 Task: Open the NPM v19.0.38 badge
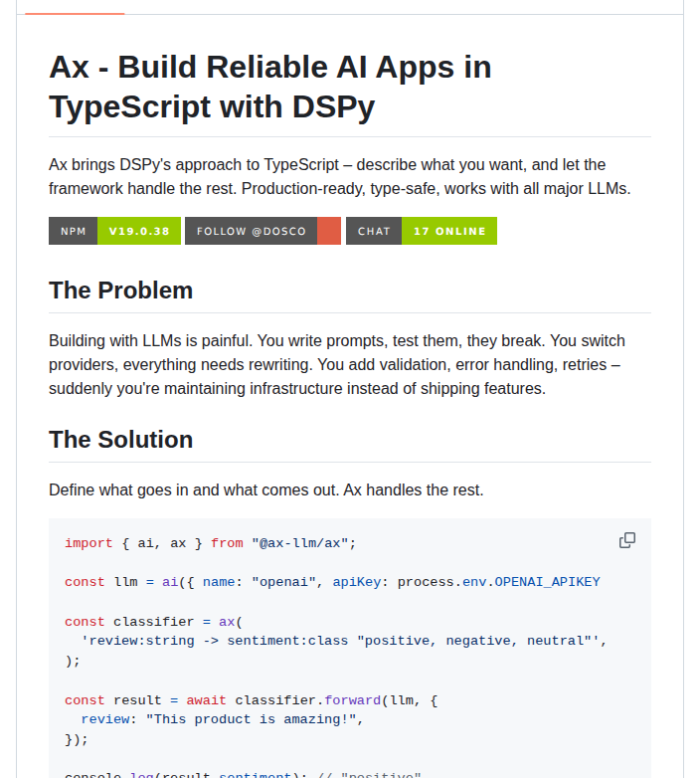[x=114, y=231]
